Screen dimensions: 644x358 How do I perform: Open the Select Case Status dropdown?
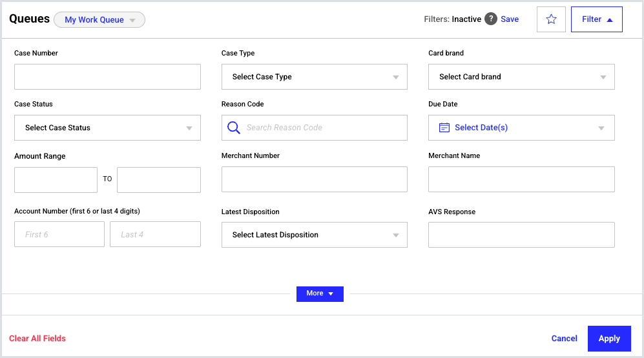pos(107,128)
